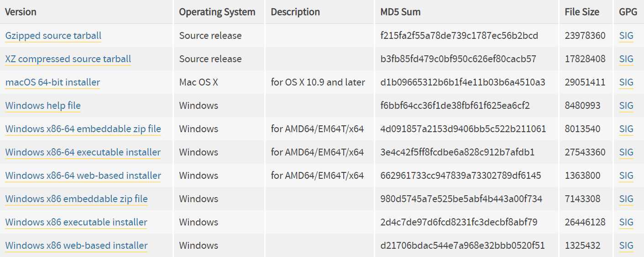Download the XZ compressed source tarball

coord(68,59)
